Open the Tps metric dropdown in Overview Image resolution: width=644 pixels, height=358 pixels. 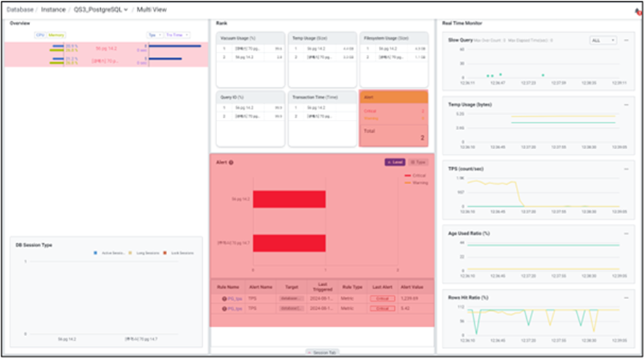click(154, 34)
